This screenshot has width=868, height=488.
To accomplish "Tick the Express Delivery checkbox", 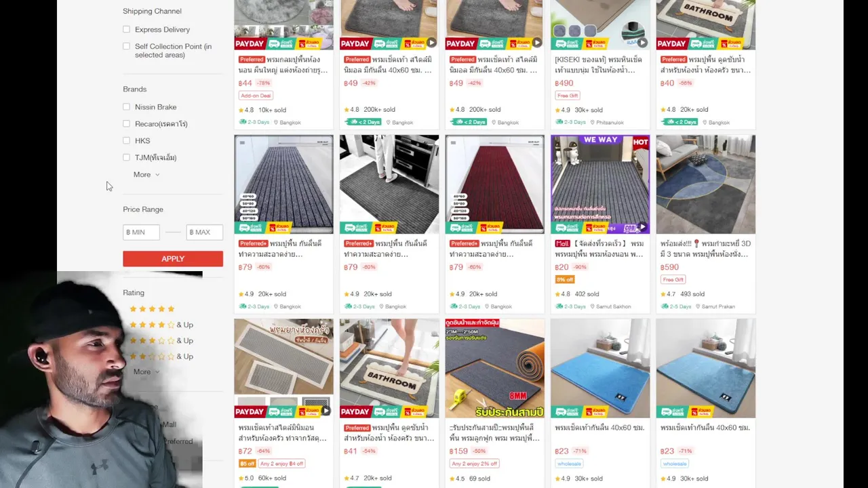I will click(126, 29).
